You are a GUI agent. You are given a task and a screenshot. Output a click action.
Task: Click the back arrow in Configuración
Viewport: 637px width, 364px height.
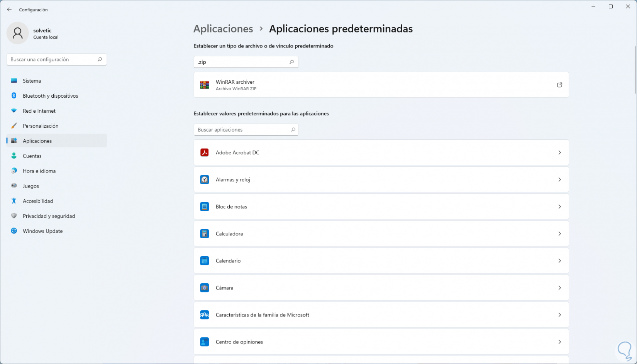(9, 10)
